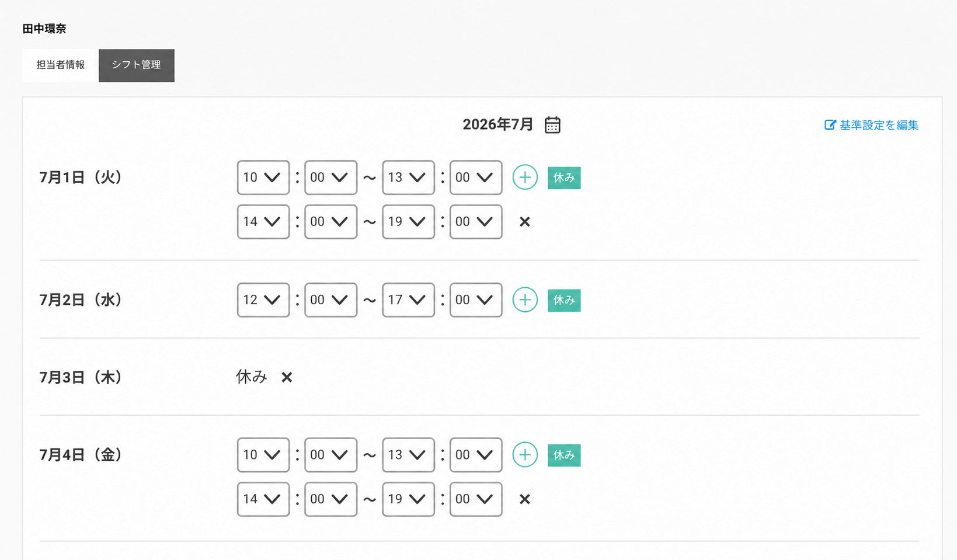
Task: Open the end minute dropdown of the 13:00 slot on 7月1日
Action: [476, 178]
